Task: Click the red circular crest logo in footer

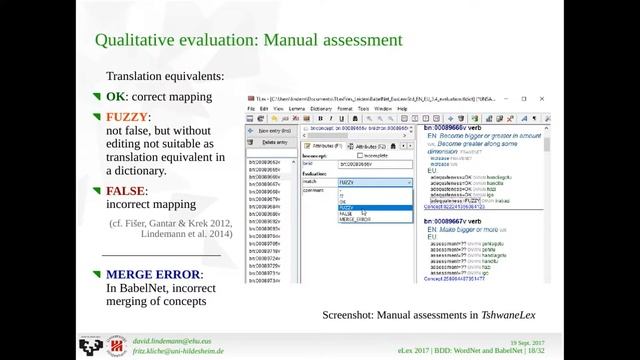Action: pyautogui.click(x=116, y=346)
